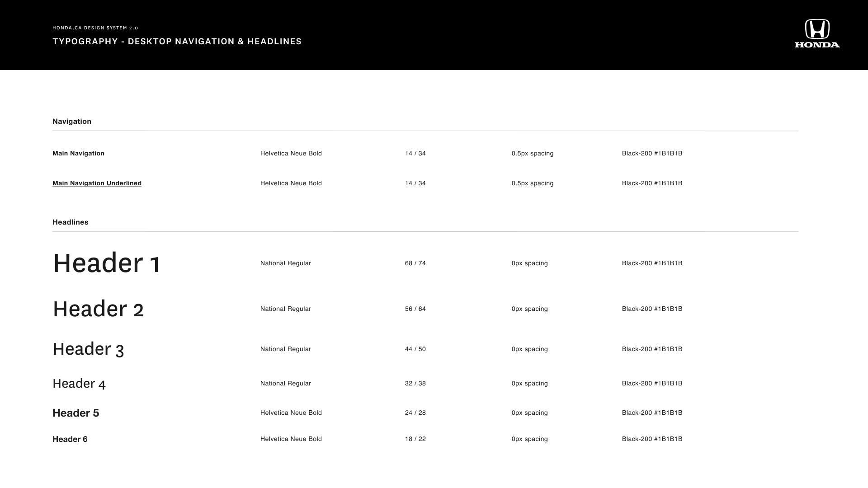Click the 'Navigation' section heading
The width and height of the screenshot is (868, 488).
click(72, 122)
